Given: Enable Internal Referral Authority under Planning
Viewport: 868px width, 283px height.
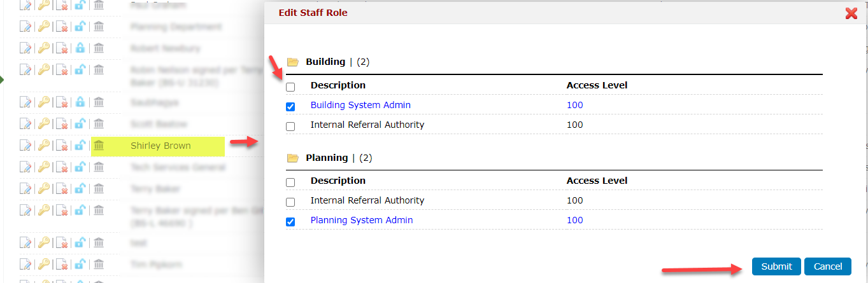Looking at the screenshot, I should (x=290, y=202).
